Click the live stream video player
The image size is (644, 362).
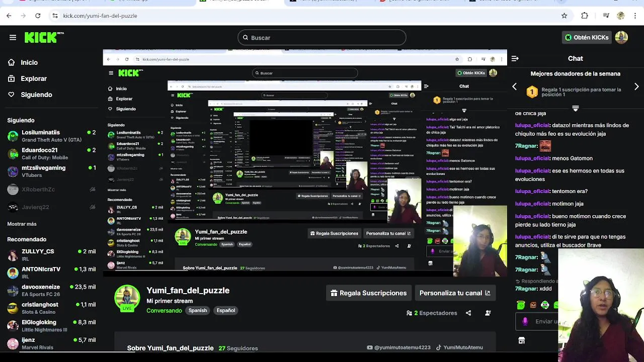point(305,163)
